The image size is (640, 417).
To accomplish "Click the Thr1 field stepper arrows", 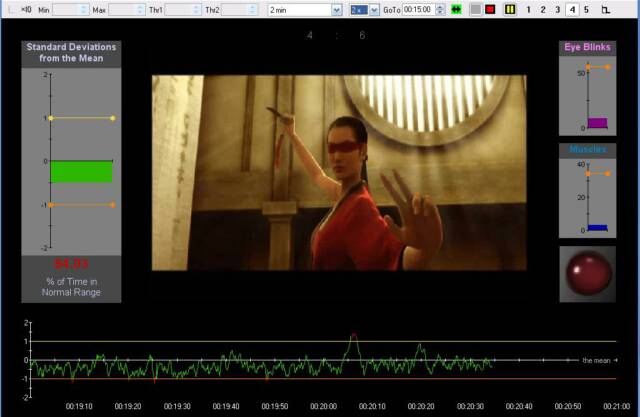I will coord(197,10).
